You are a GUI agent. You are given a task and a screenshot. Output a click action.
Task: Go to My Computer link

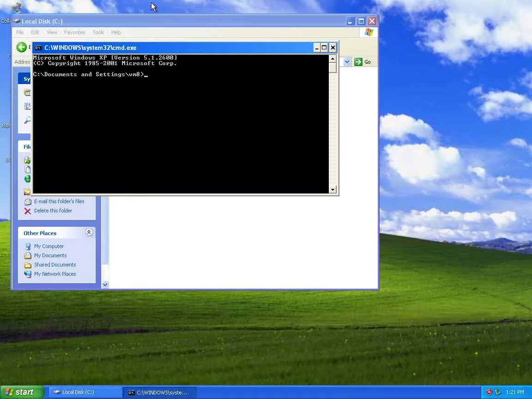(49, 246)
